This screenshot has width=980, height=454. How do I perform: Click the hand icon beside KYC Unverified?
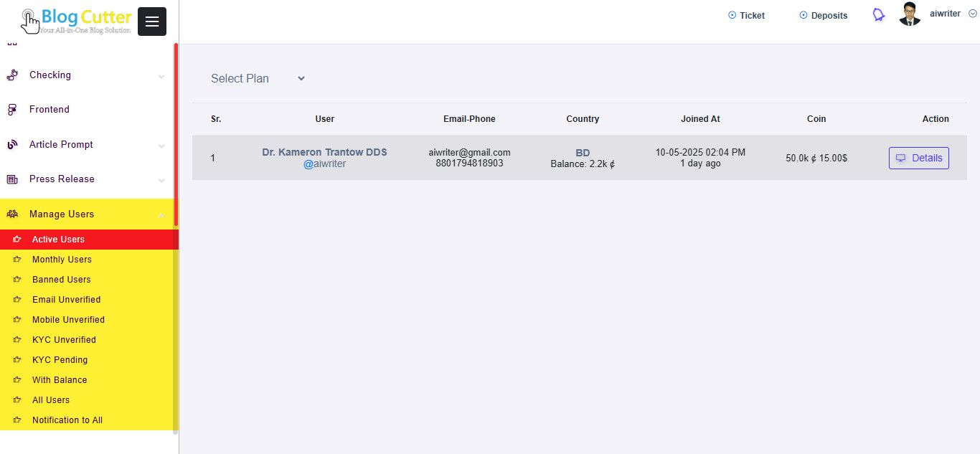coord(17,340)
